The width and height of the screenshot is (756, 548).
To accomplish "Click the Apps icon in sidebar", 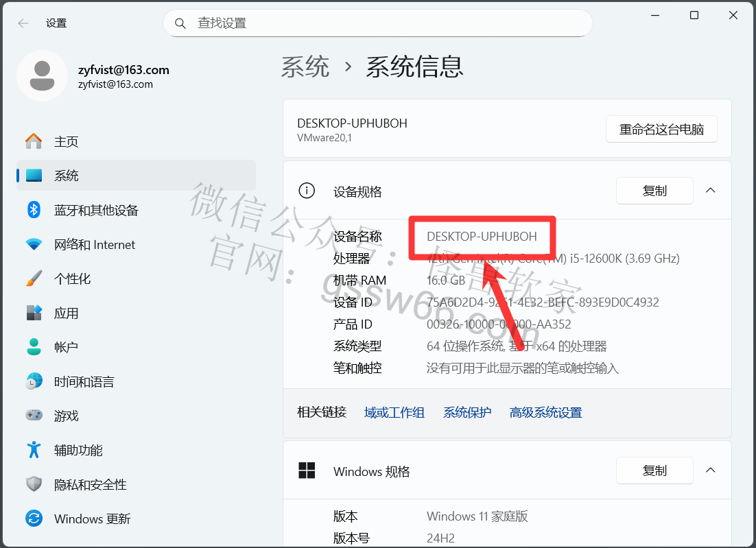I will [34, 313].
